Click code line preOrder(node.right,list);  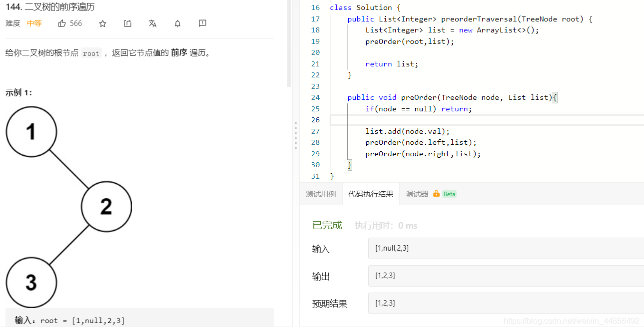[423, 154]
